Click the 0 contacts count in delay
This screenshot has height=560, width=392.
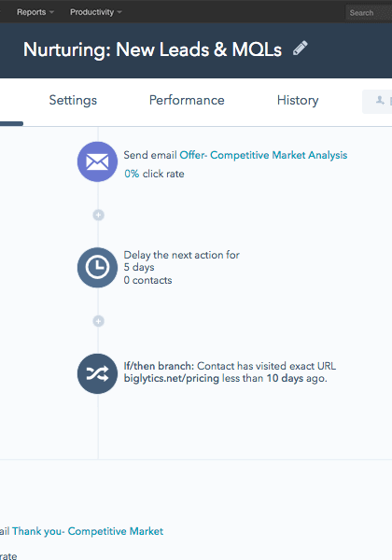click(147, 280)
